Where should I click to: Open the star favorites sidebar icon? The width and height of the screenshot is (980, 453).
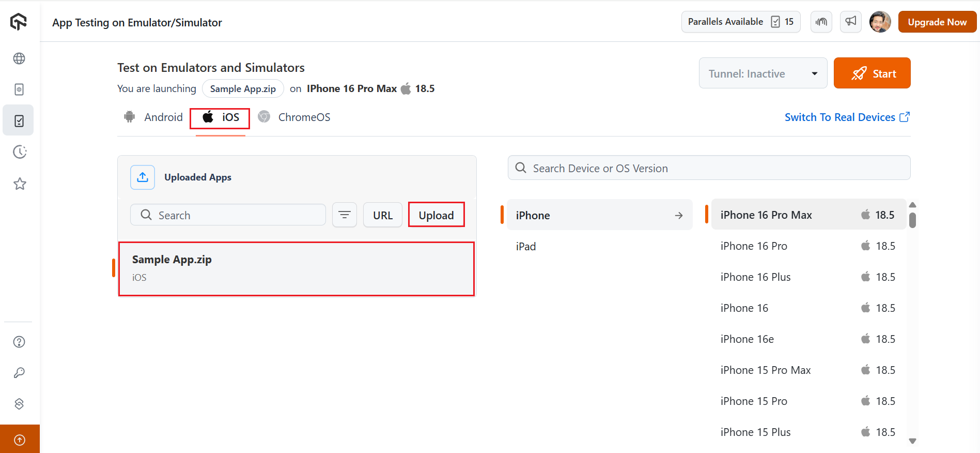click(20, 184)
